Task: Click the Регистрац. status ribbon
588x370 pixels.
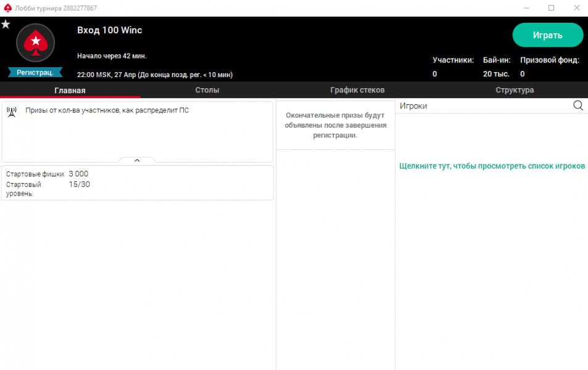Action: (x=35, y=72)
